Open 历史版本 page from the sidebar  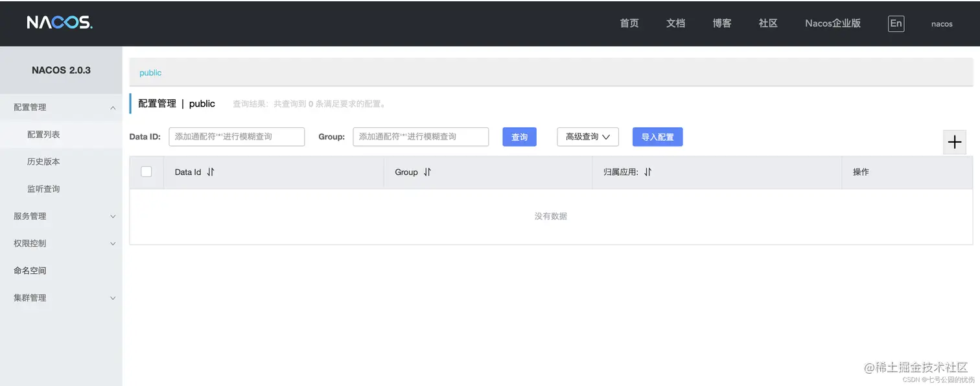[43, 161]
